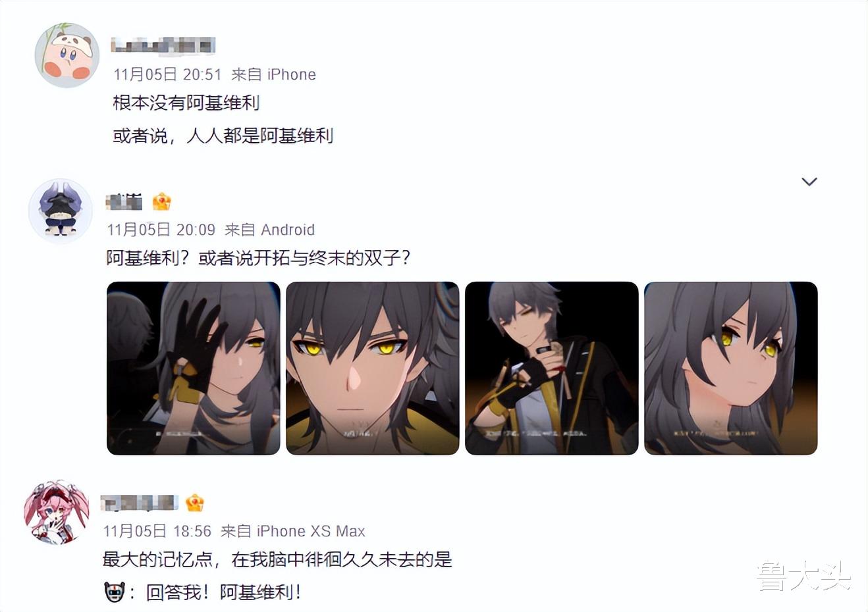Click the 11月05日 20:09 timestamp
This screenshot has height=612, width=868.
(161, 230)
